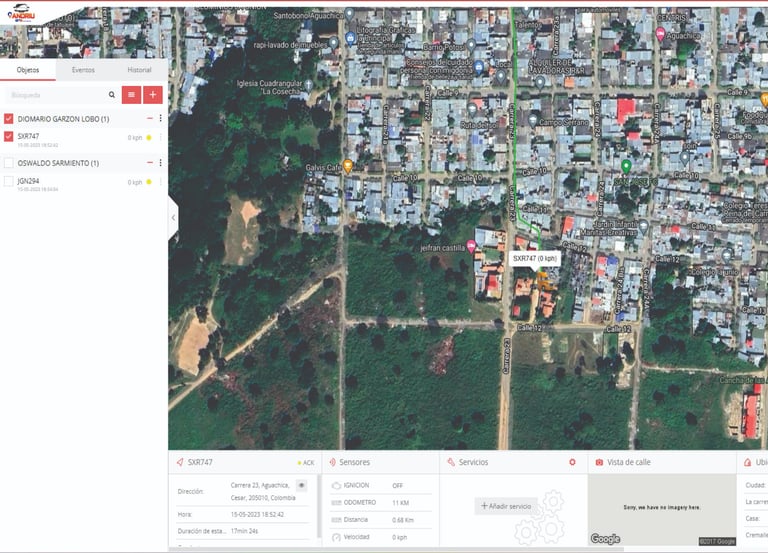Switch to the Objetos tab

pos(28,70)
